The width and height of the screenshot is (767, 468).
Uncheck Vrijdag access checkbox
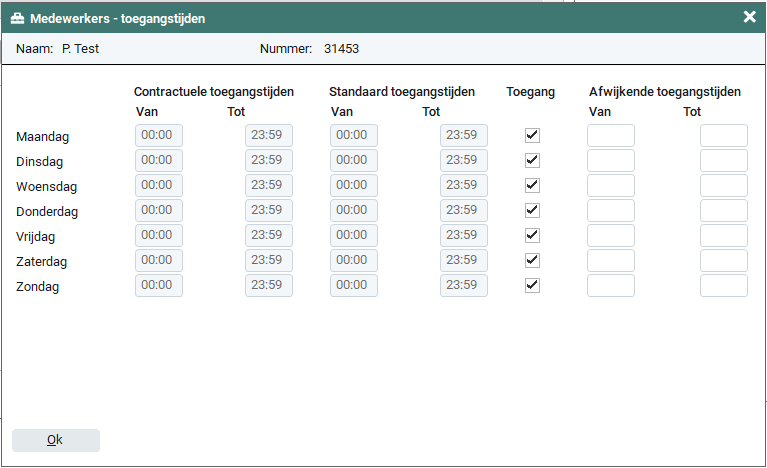[532, 235]
